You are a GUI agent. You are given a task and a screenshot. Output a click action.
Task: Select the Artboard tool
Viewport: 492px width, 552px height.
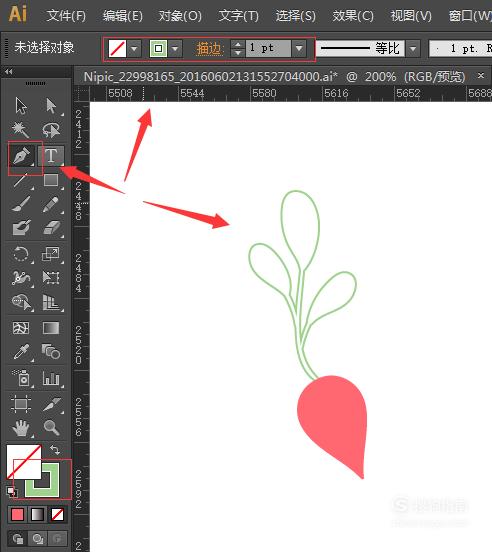[21, 403]
